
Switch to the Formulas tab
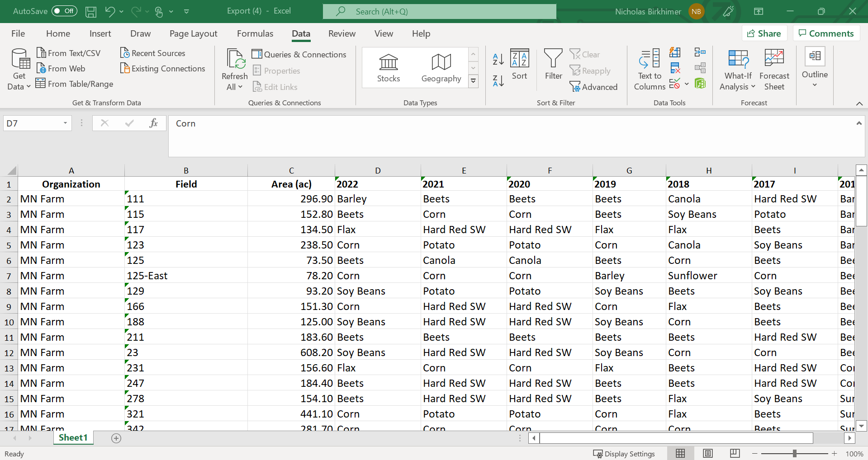click(255, 33)
